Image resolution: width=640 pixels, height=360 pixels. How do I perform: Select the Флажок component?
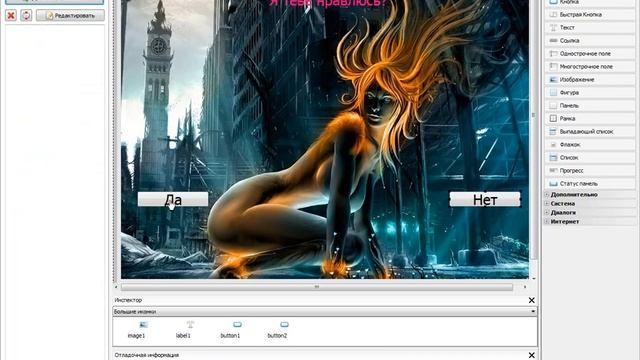589,144
